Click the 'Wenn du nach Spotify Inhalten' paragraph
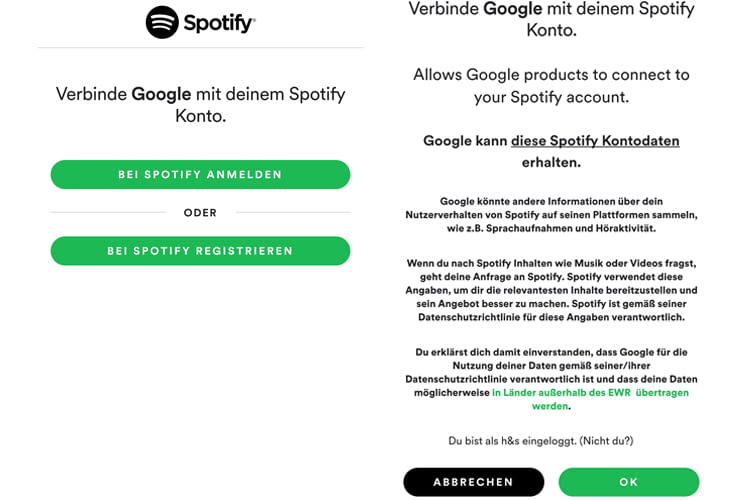The image size is (750, 500). coord(551,290)
